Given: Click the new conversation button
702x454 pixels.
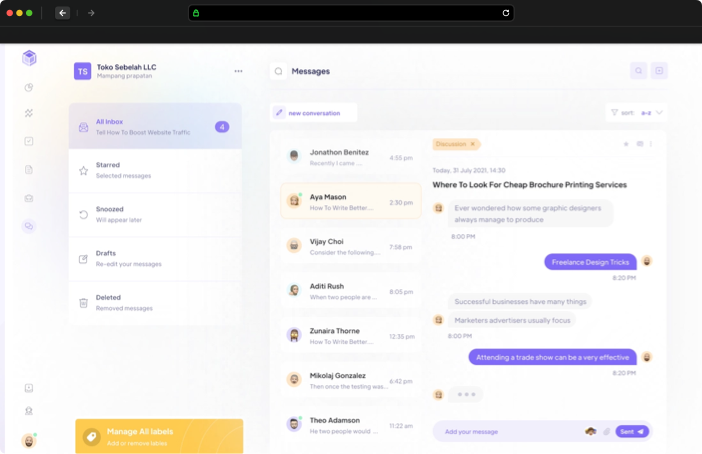Looking at the screenshot, I should [314, 113].
